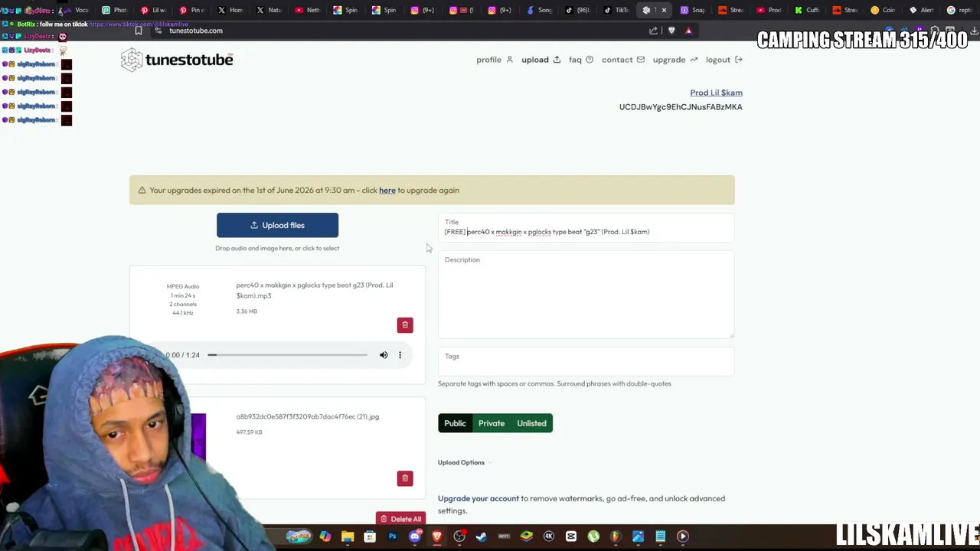Open the upload menu item
This screenshot has width=980, height=551.
pyautogui.click(x=541, y=60)
